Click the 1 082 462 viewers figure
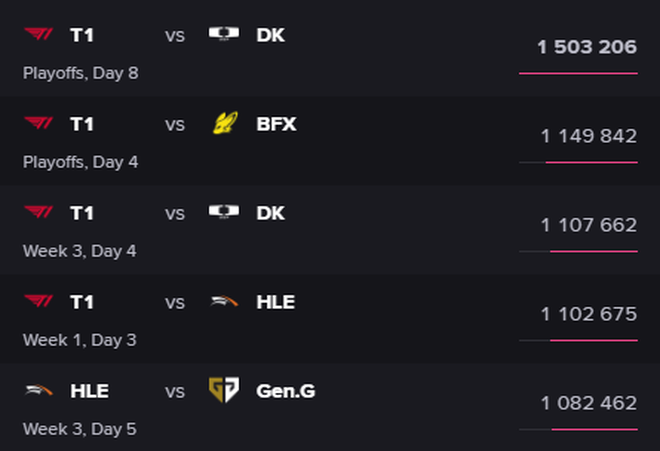This screenshot has width=660, height=451. (x=588, y=403)
